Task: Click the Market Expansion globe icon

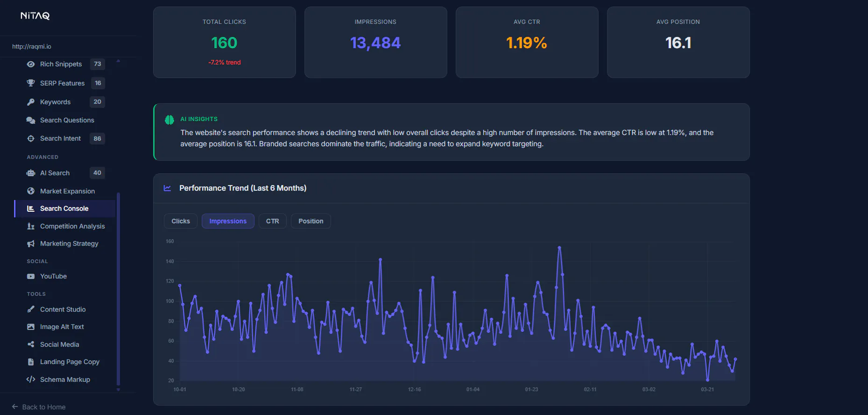Action: pyautogui.click(x=31, y=191)
